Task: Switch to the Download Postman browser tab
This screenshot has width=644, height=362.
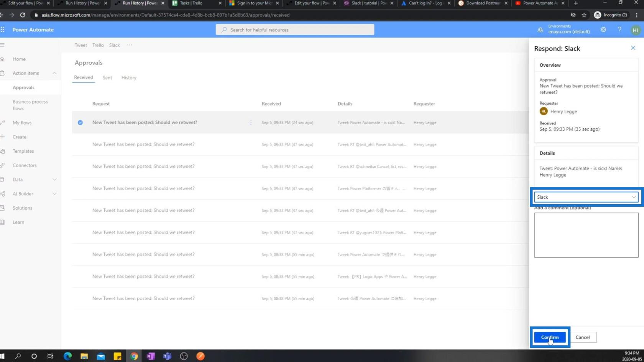Action: pos(483,3)
